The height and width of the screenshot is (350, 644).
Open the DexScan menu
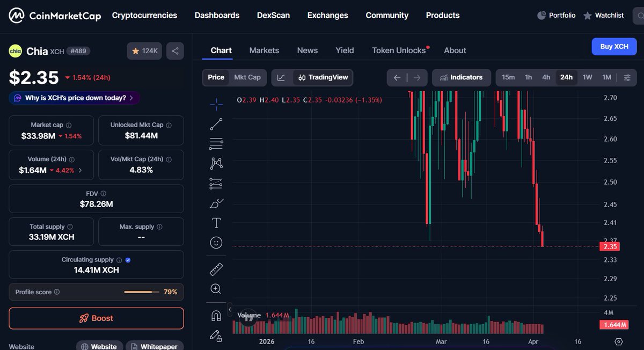click(x=274, y=16)
